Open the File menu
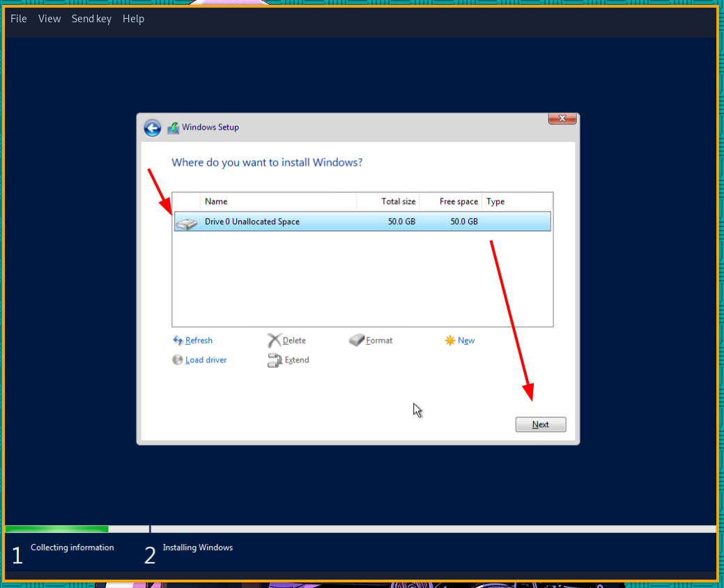 (19, 19)
